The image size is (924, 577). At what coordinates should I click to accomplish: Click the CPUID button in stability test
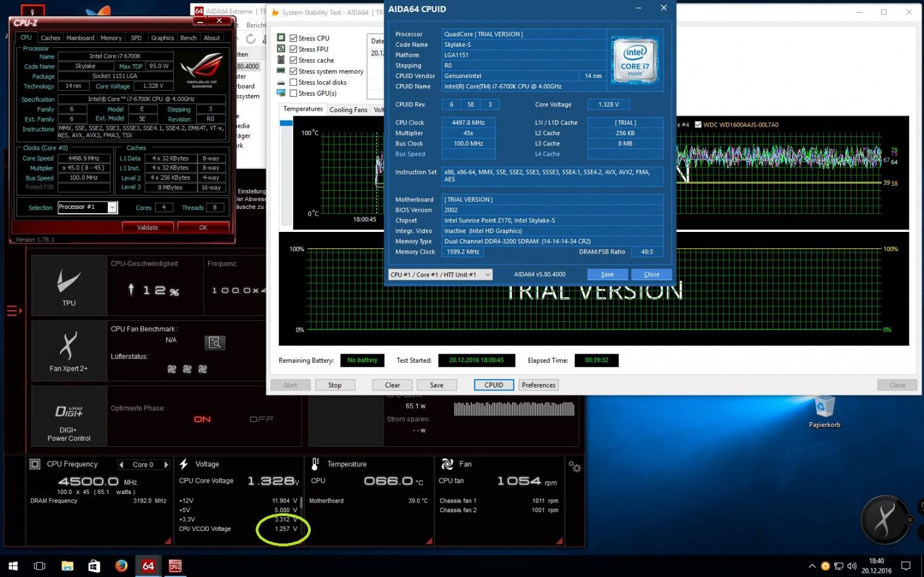(x=494, y=385)
